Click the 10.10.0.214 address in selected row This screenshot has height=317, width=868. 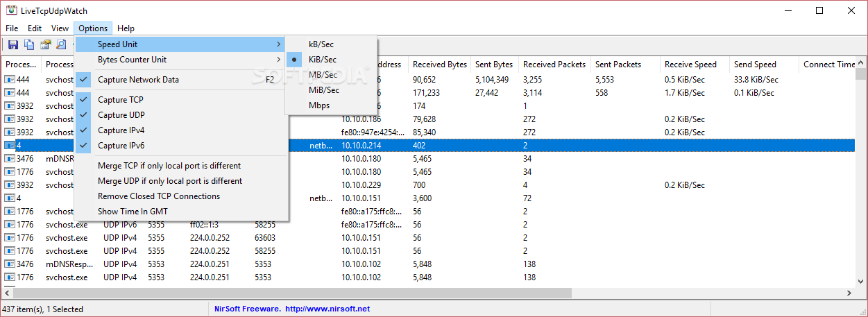coord(361,146)
